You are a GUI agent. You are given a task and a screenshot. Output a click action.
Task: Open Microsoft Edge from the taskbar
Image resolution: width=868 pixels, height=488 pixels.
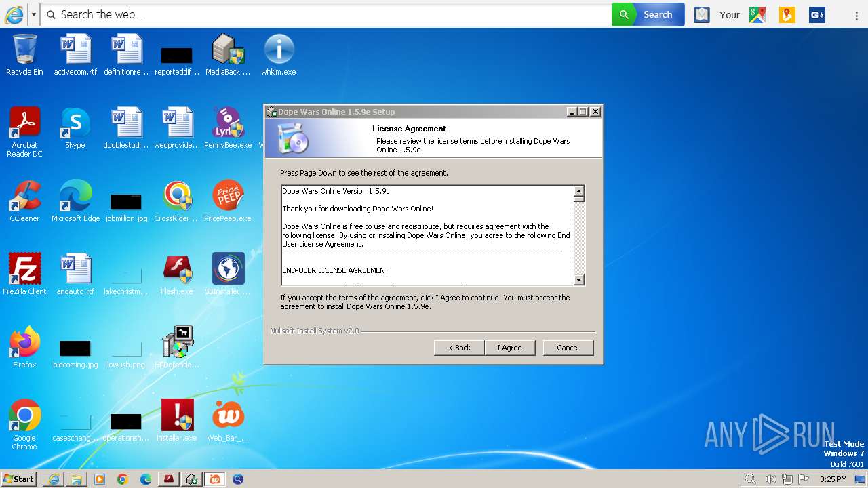pyautogui.click(x=146, y=479)
